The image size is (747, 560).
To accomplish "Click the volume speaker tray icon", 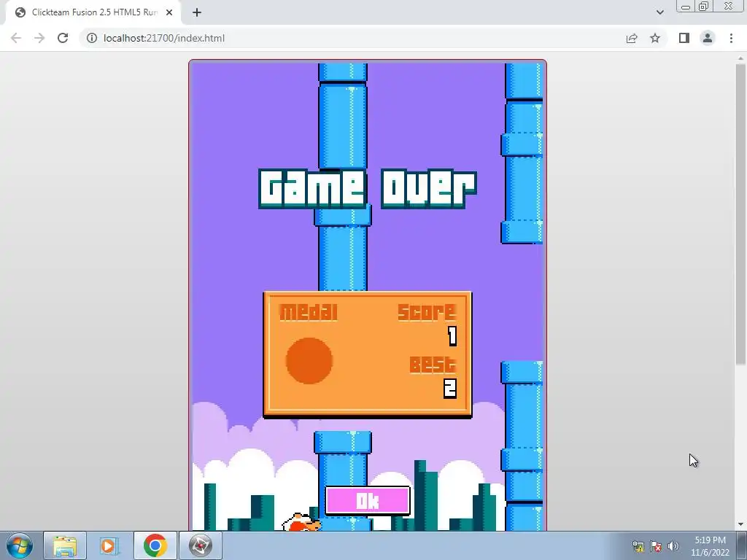I will pos(673,546).
